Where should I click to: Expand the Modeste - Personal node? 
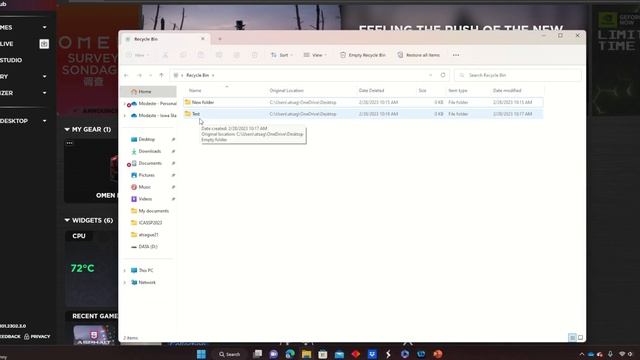124,104
